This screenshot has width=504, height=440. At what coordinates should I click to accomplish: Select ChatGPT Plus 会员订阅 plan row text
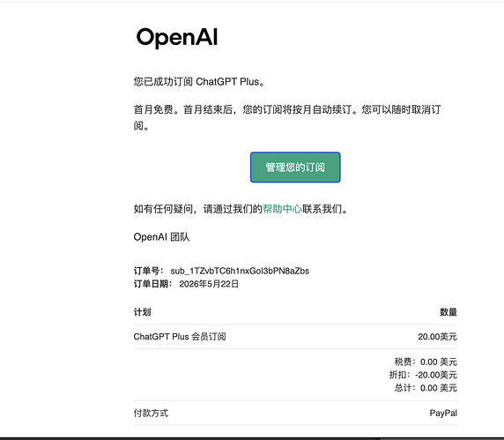(x=180, y=337)
